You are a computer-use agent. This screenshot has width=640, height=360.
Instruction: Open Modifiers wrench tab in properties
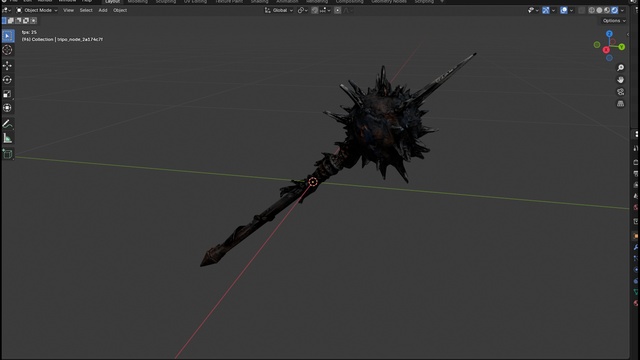(x=636, y=247)
